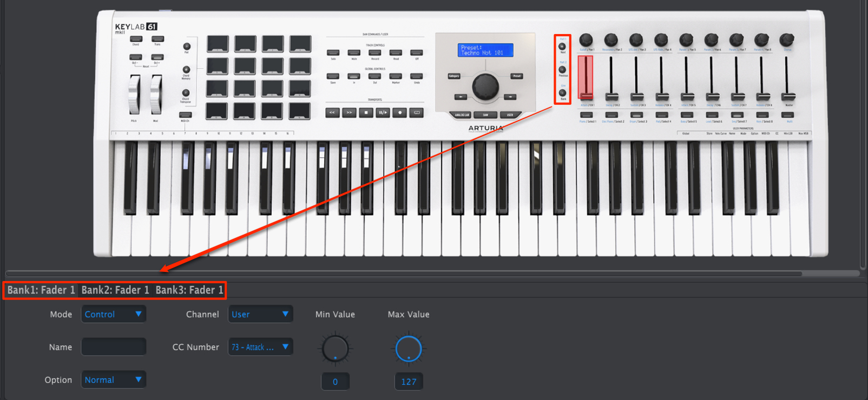
Task: Select the Mod wheel
Action: [x=156, y=94]
